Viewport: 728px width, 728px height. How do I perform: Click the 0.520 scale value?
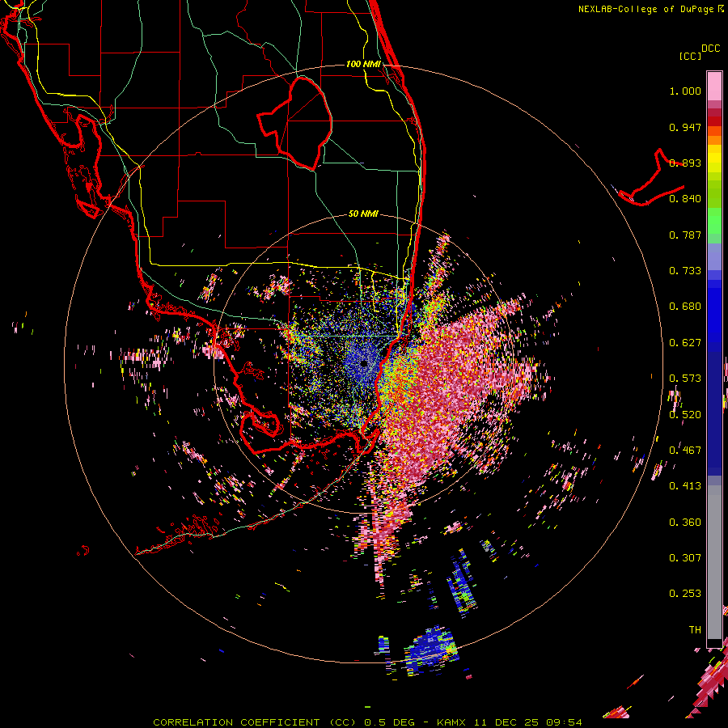coord(685,414)
